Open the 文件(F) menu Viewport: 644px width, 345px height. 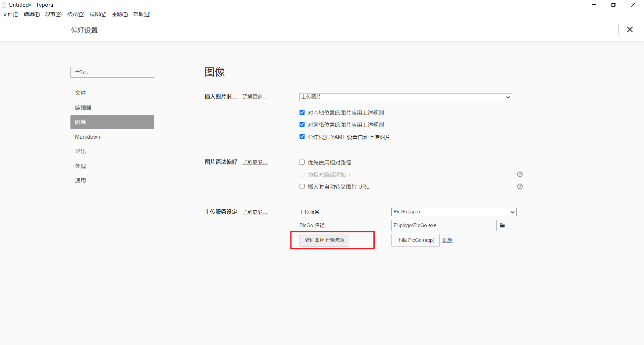click(x=10, y=14)
